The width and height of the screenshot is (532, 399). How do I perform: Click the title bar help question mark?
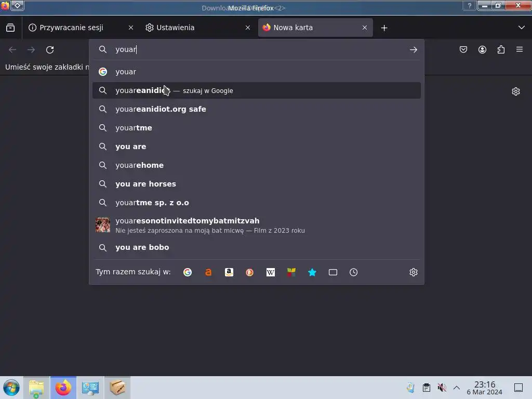470,6
